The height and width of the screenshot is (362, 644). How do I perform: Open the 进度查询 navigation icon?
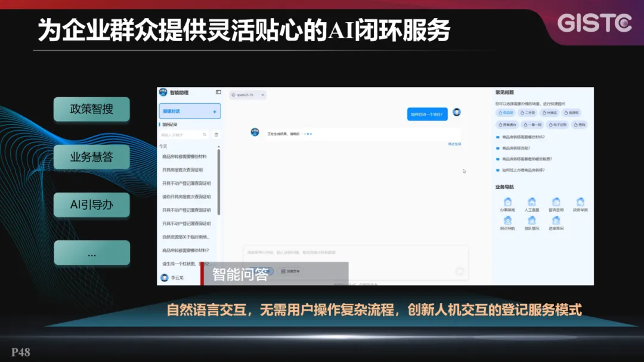click(x=556, y=221)
